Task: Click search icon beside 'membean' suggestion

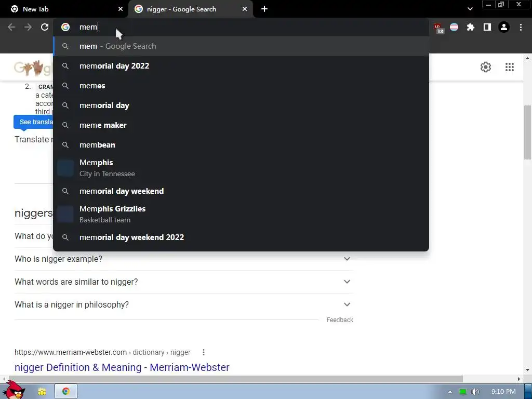Action: (65, 145)
